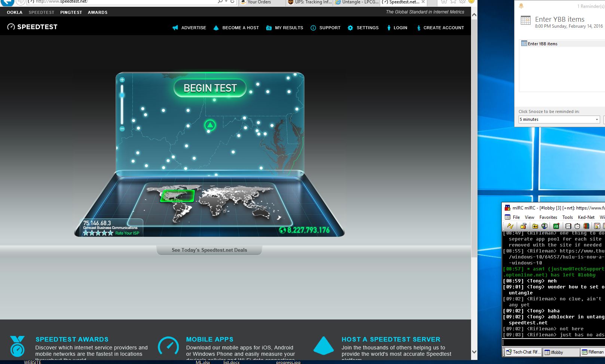Open Tools menu in mIRC

568,217
